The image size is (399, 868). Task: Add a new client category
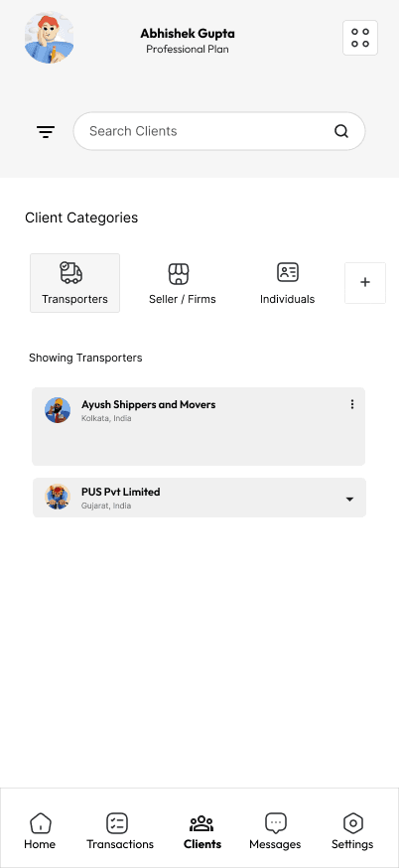click(365, 283)
